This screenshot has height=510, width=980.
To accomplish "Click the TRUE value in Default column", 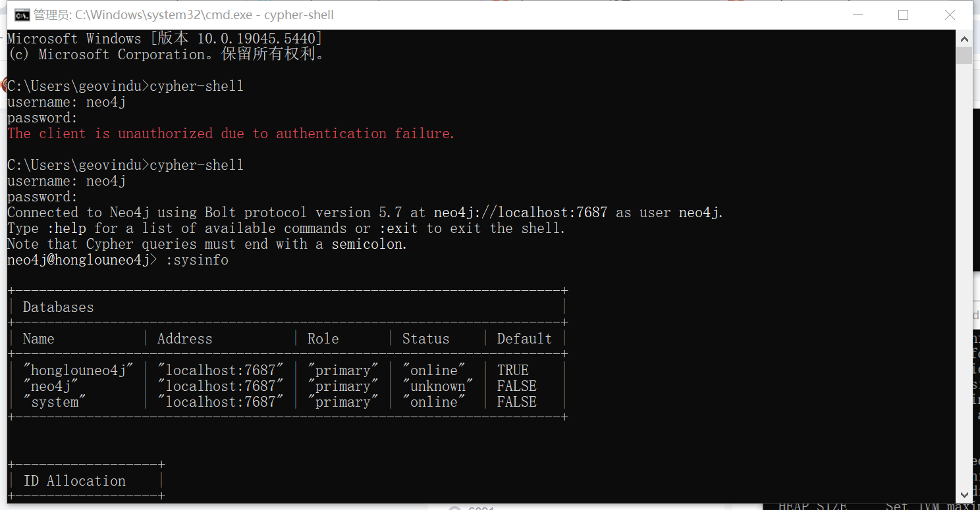I will 513,370.
